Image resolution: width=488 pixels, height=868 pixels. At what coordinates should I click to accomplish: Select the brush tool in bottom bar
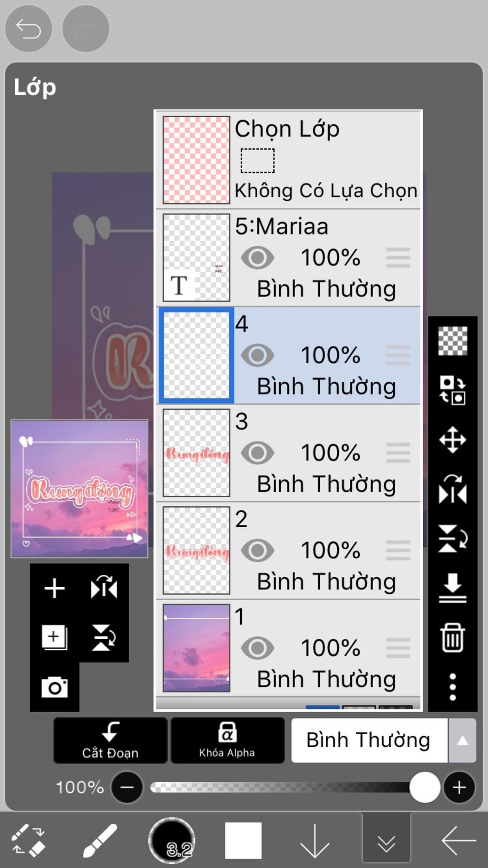100,840
